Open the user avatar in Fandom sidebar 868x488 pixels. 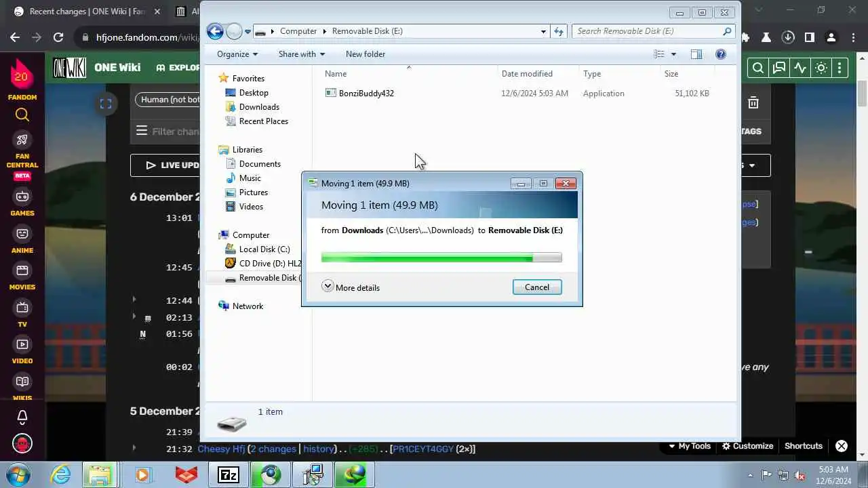(22, 444)
